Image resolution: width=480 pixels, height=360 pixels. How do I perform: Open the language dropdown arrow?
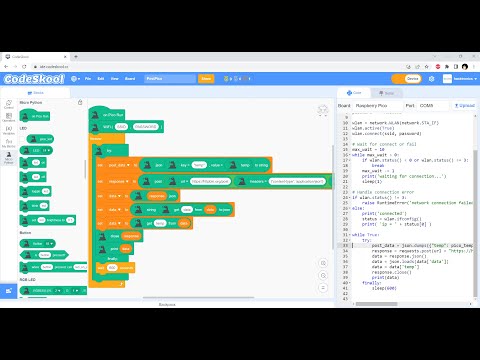pos(79,79)
